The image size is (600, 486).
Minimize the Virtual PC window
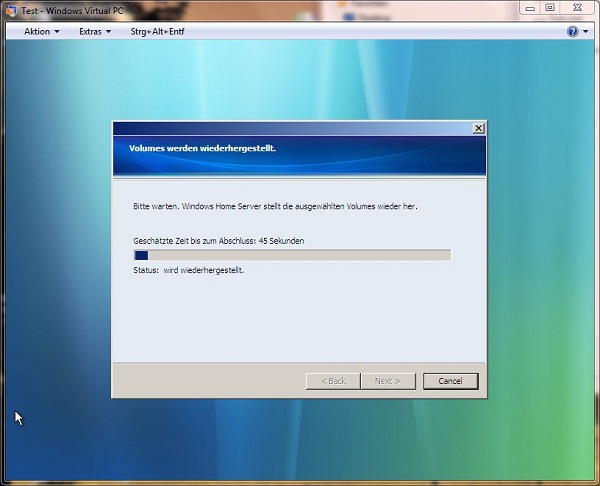click(x=528, y=7)
